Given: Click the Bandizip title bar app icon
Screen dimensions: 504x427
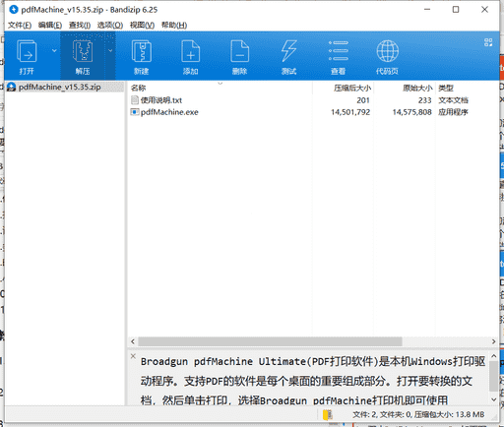Looking at the screenshot, I should pyautogui.click(x=14, y=10).
